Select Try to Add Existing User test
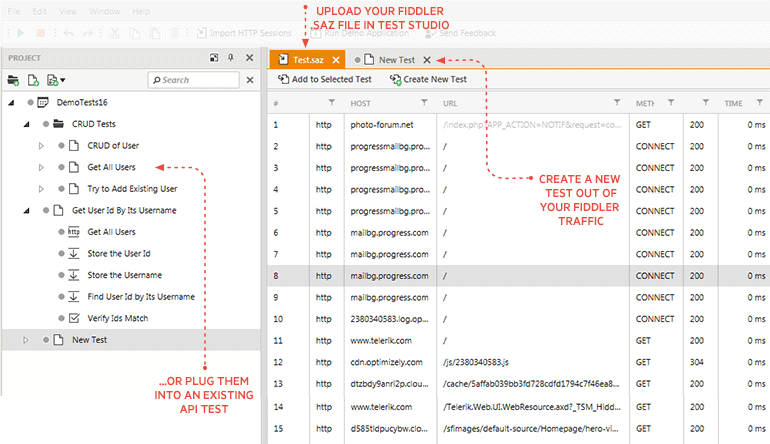This screenshot has width=770, height=444. click(132, 189)
